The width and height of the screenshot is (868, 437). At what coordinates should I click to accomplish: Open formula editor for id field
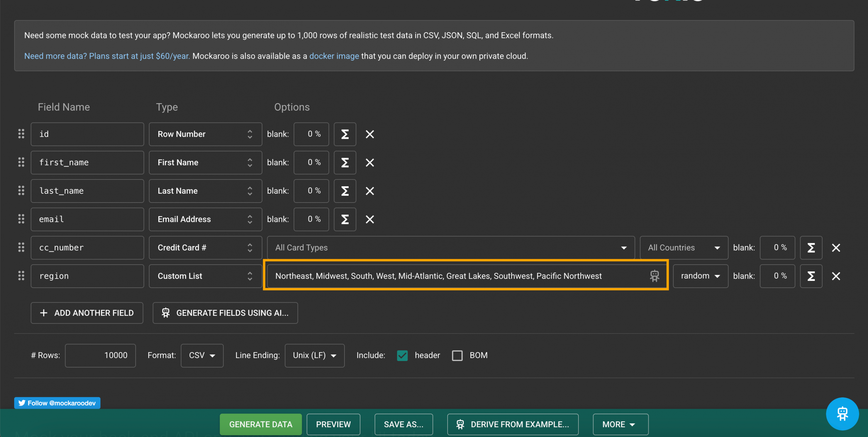click(345, 134)
